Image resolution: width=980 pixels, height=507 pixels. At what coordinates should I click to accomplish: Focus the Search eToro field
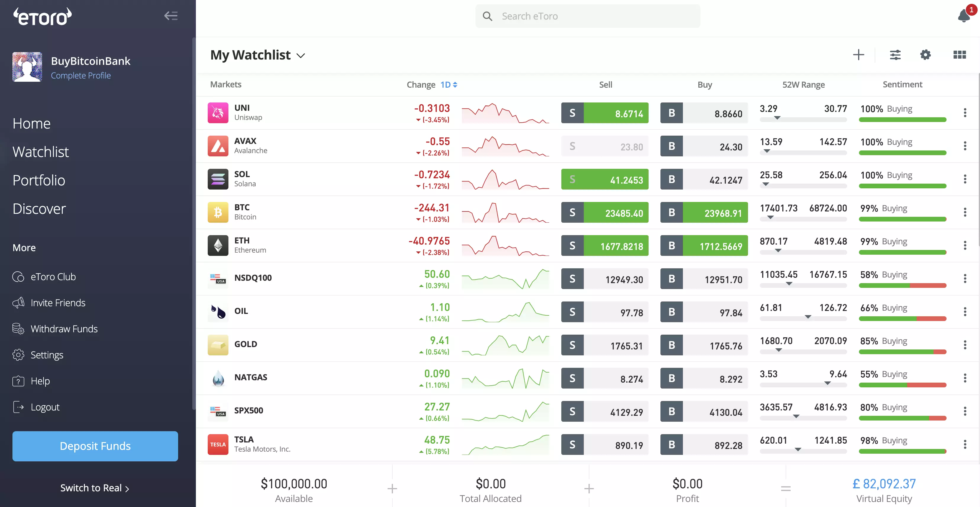pyautogui.click(x=587, y=16)
